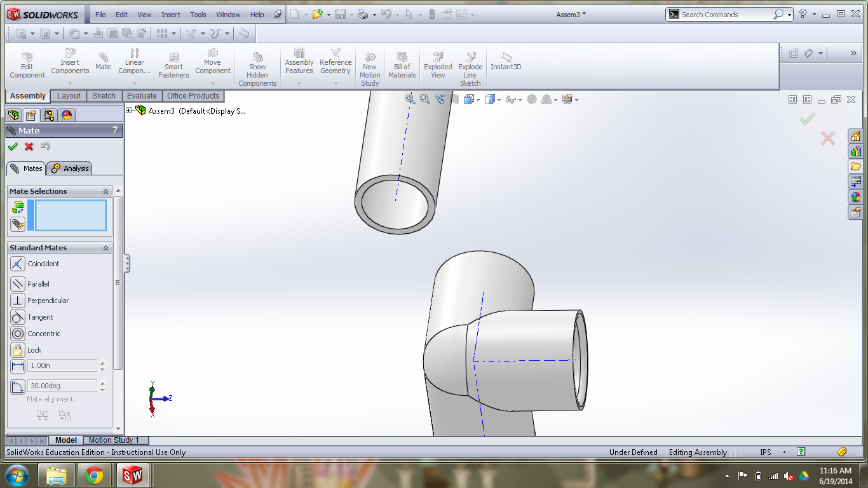Switch to the Evaluate tab
Image resolution: width=868 pixels, height=488 pixels.
click(142, 96)
